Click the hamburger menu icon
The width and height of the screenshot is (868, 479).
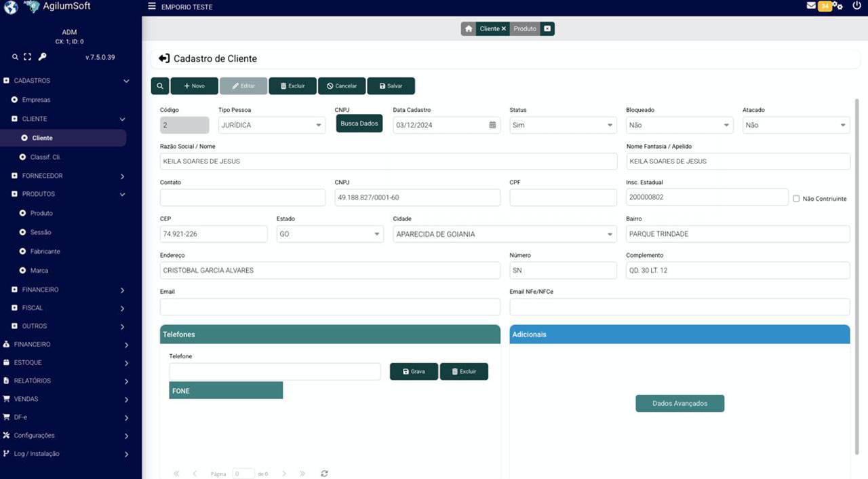152,7
